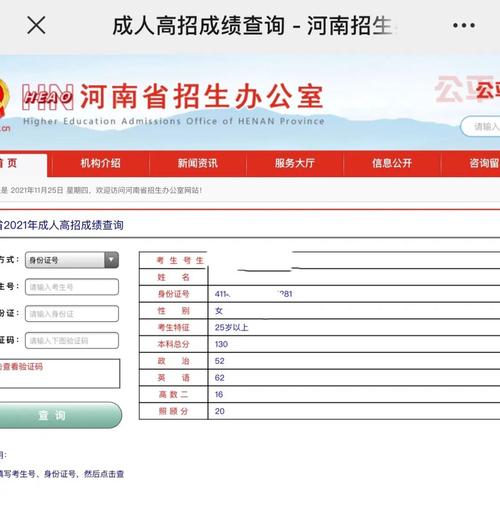Click the 本科总分 row label

pos(174,344)
